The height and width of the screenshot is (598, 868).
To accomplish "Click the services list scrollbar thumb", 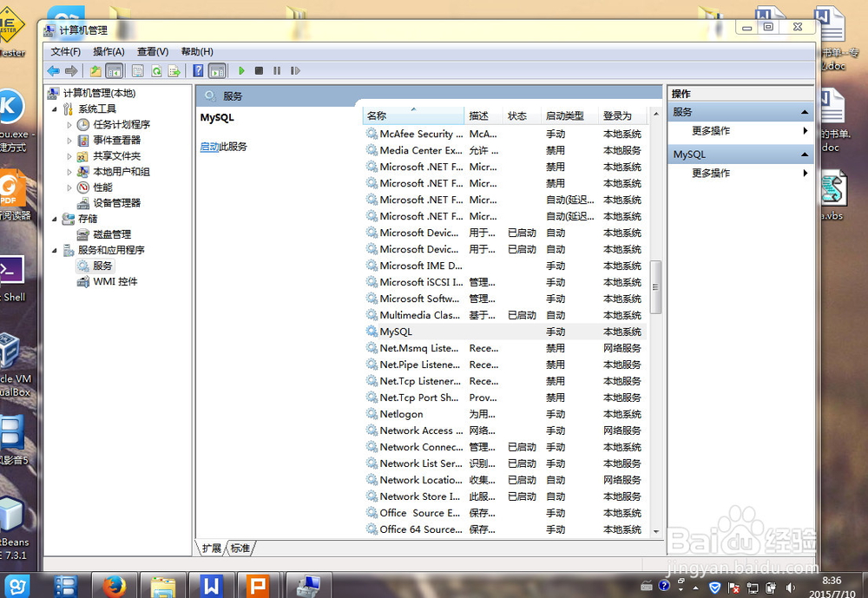I will 656,286.
